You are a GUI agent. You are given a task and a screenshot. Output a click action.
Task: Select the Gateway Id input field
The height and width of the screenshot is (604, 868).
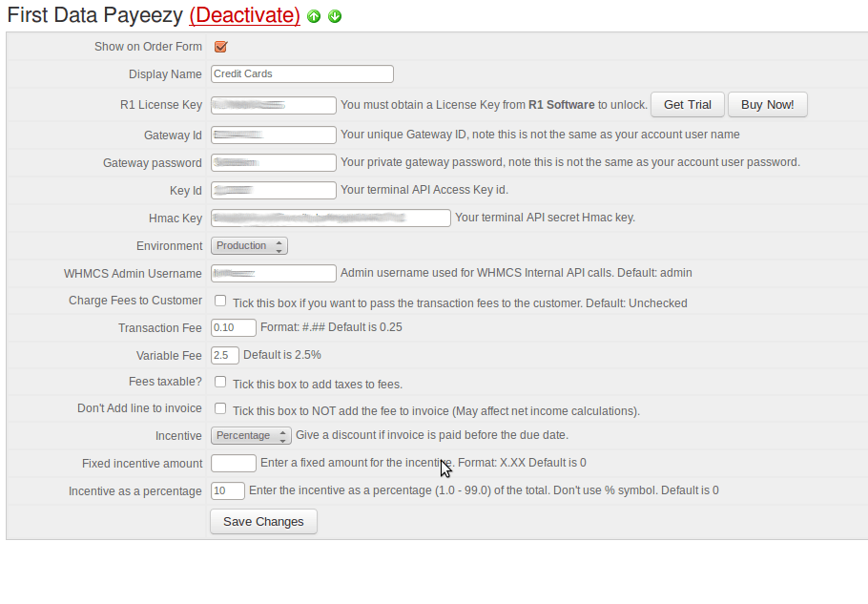[274, 135]
